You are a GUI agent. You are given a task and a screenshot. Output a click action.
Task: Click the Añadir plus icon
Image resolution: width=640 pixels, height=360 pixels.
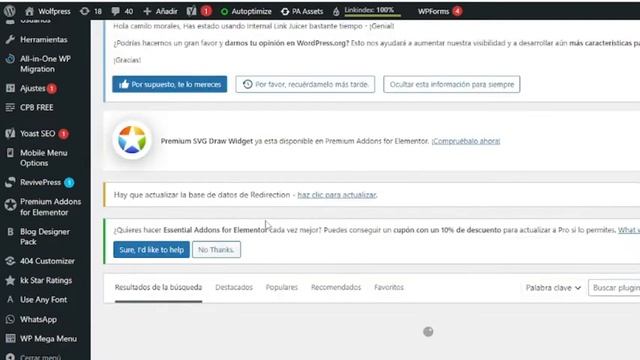(x=147, y=11)
